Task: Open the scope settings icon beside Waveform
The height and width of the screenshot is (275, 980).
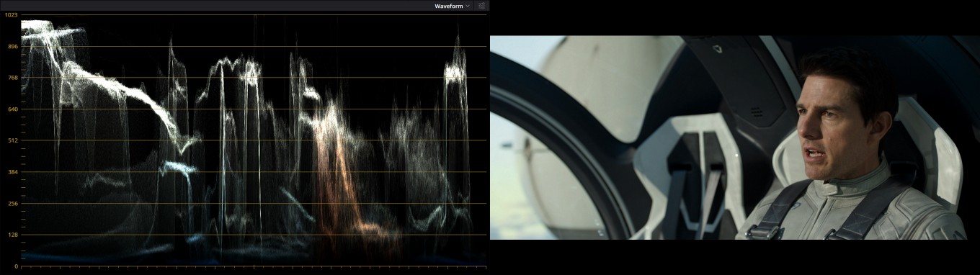Action: pyautogui.click(x=482, y=6)
